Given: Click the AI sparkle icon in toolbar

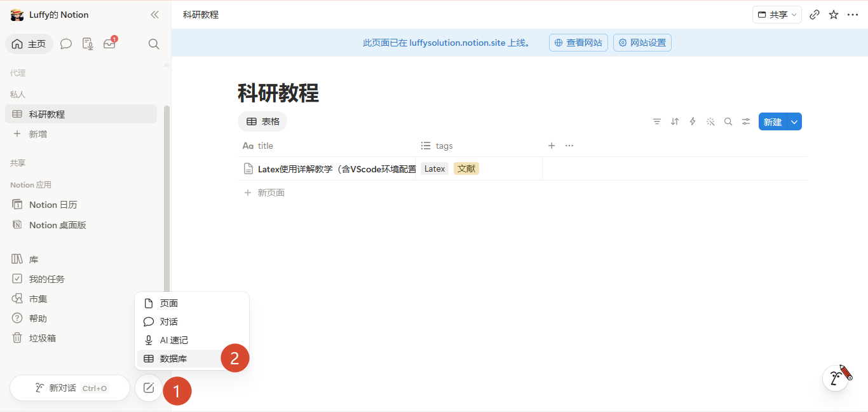Looking at the screenshot, I should [x=710, y=121].
